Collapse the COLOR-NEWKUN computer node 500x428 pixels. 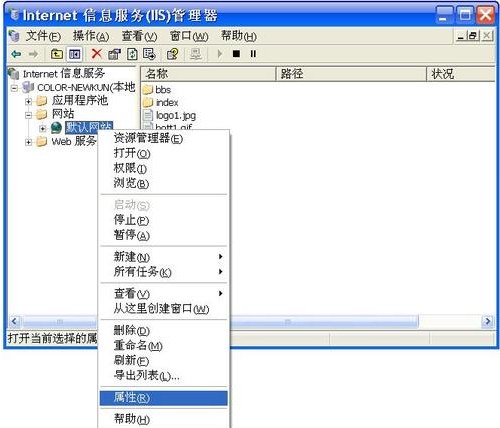(14, 88)
